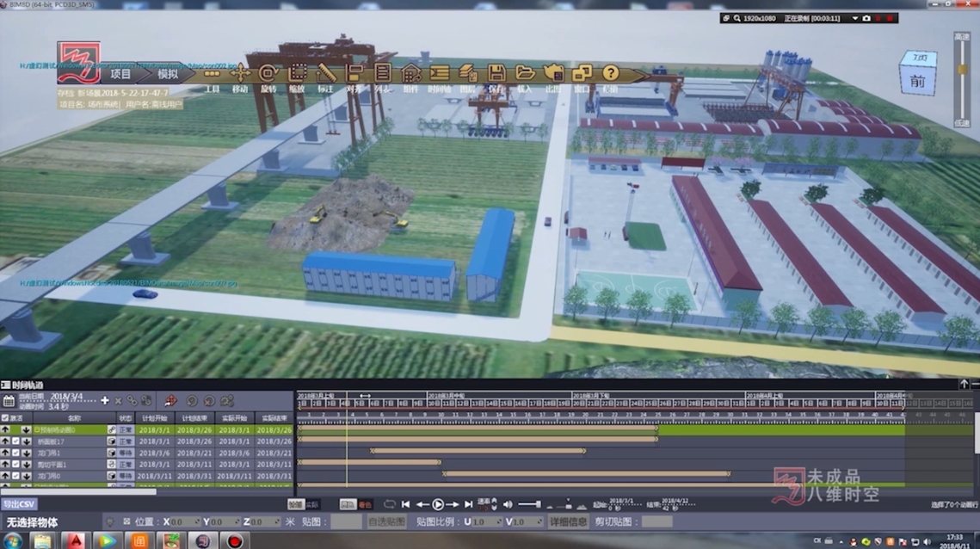Open the 组件 (Components) house icon
The height and width of the screenshot is (549, 980).
411,74
